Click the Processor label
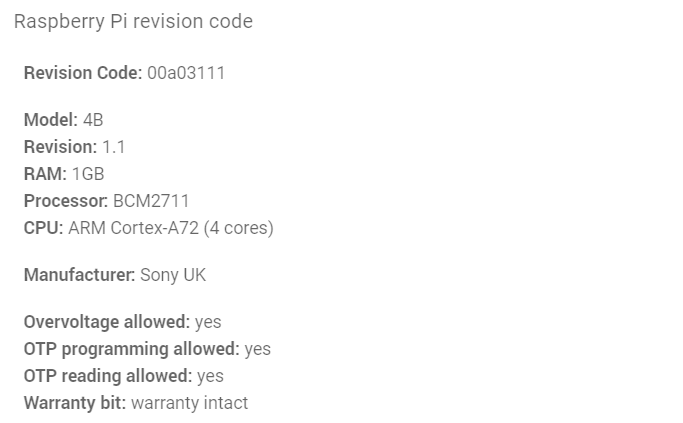The height and width of the screenshot is (423, 683). (x=66, y=201)
